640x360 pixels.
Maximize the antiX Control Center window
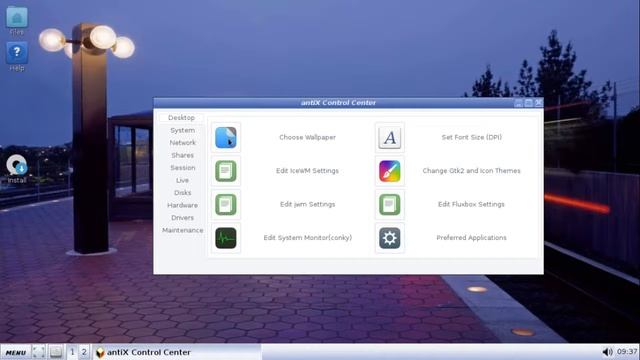pyautogui.click(x=529, y=103)
